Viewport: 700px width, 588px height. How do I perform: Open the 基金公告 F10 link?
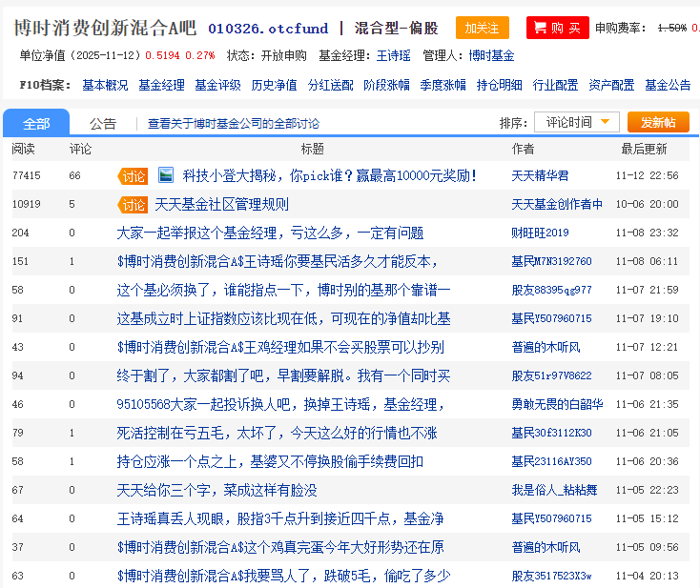668,85
